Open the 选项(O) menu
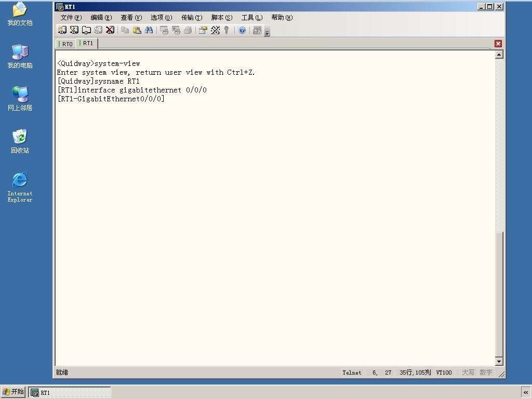532x399 pixels. [162, 18]
